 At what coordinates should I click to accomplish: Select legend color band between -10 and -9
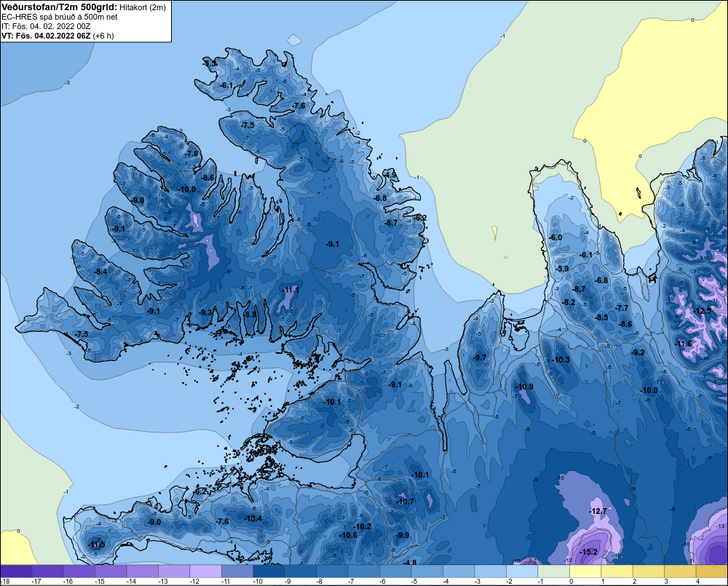pos(269,571)
